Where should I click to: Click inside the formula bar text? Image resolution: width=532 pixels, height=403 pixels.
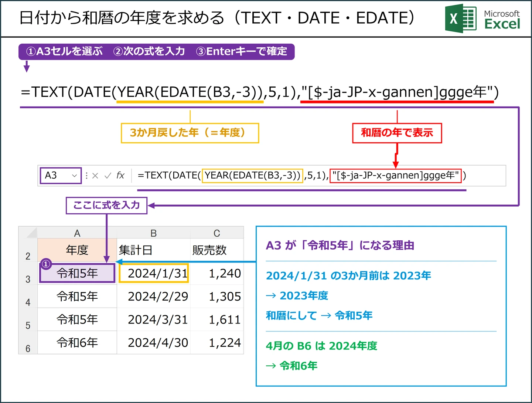tap(302, 175)
